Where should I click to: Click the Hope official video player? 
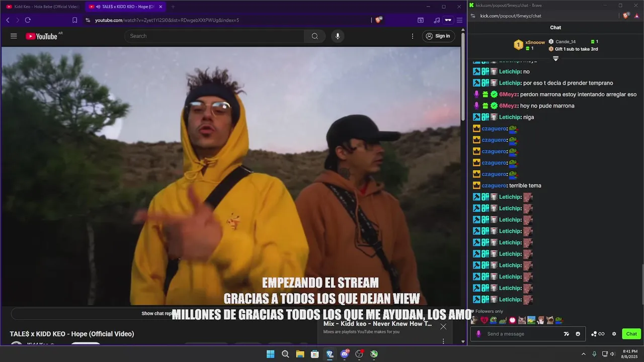(231, 176)
